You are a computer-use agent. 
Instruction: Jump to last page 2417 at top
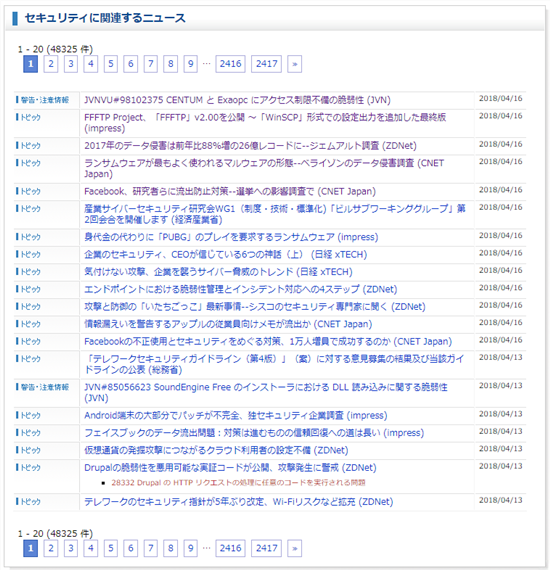click(x=266, y=64)
